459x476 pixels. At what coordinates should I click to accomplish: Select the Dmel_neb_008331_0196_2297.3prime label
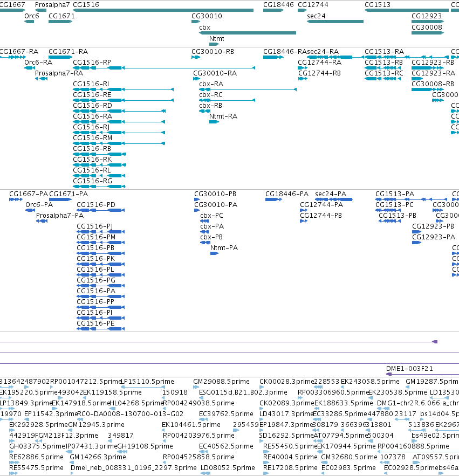click(x=134, y=468)
